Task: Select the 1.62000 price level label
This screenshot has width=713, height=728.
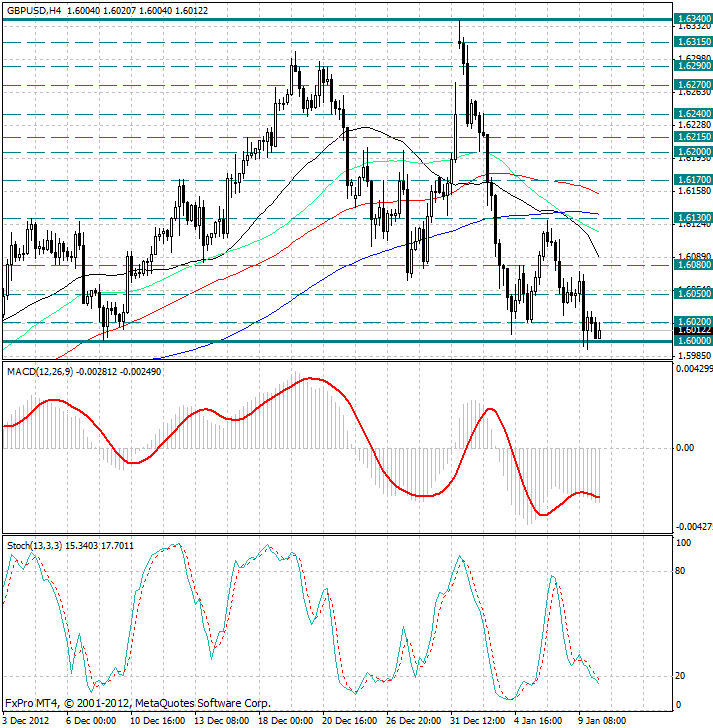Action: pos(693,151)
